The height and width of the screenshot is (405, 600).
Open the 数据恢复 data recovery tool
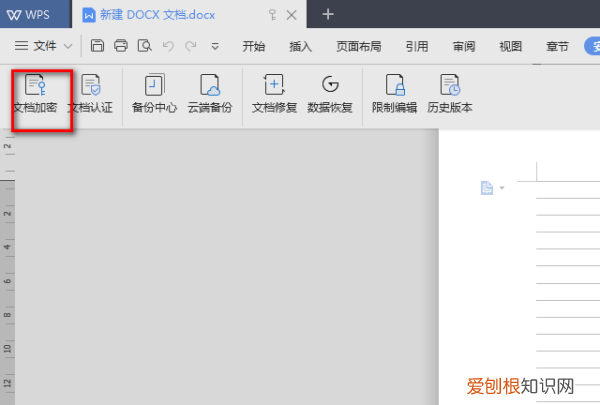(x=330, y=94)
